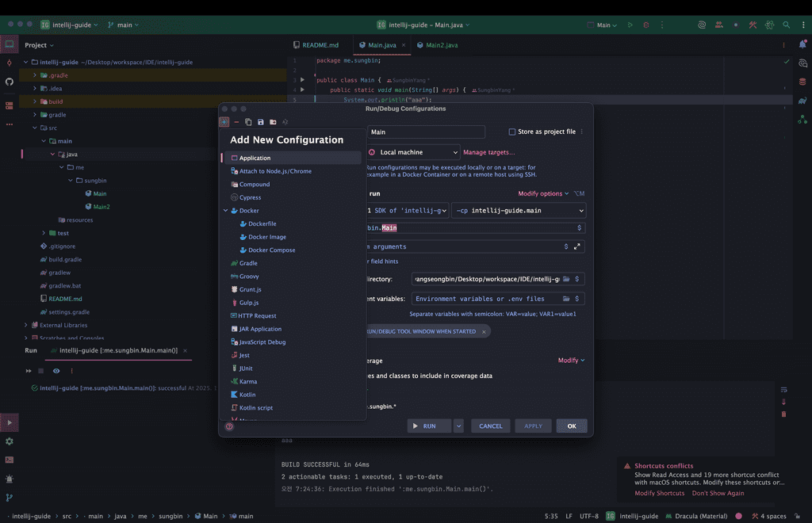Open the -cp intellij-guide.main classpath dropdown
The height and width of the screenshot is (523, 812).
pos(519,211)
